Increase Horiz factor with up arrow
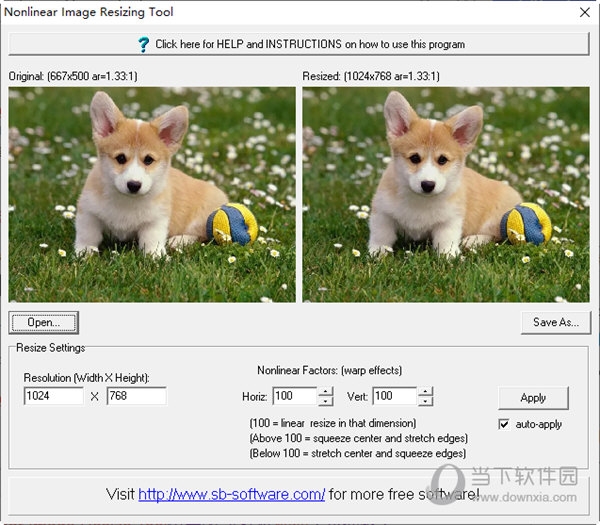600x525 pixels. 326,391
